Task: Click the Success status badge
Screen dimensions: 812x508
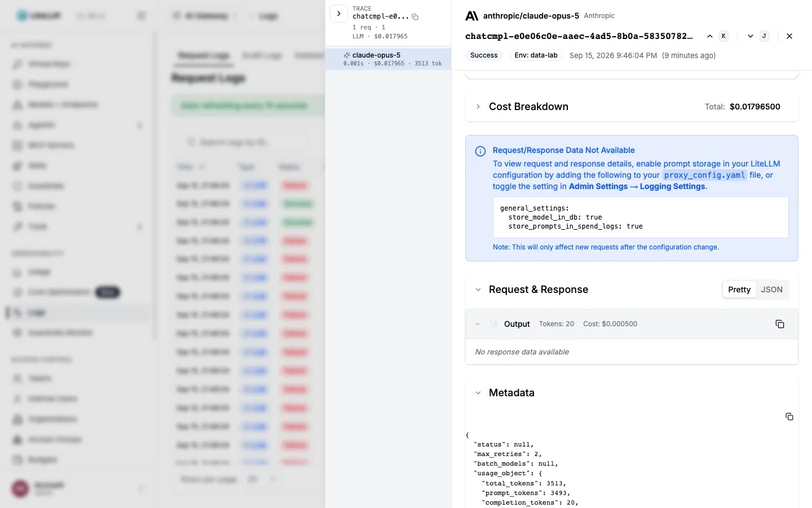Action: coord(484,55)
